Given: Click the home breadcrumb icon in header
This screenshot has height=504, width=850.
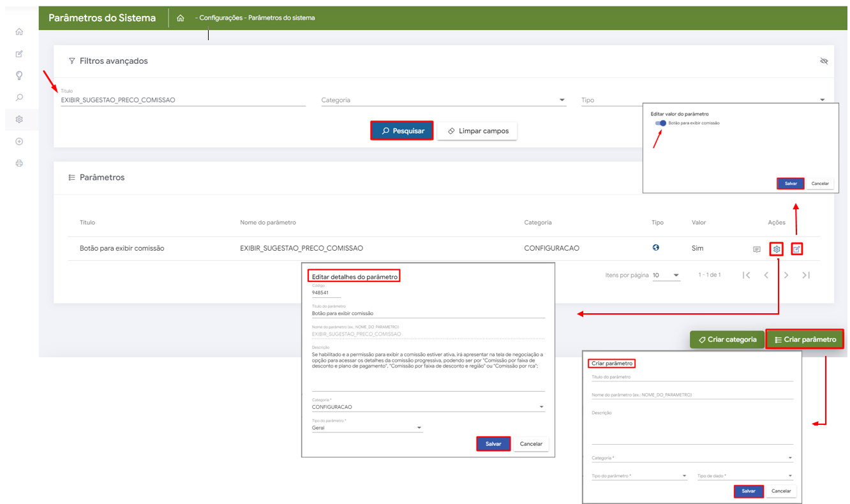Looking at the screenshot, I should [x=181, y=18].
